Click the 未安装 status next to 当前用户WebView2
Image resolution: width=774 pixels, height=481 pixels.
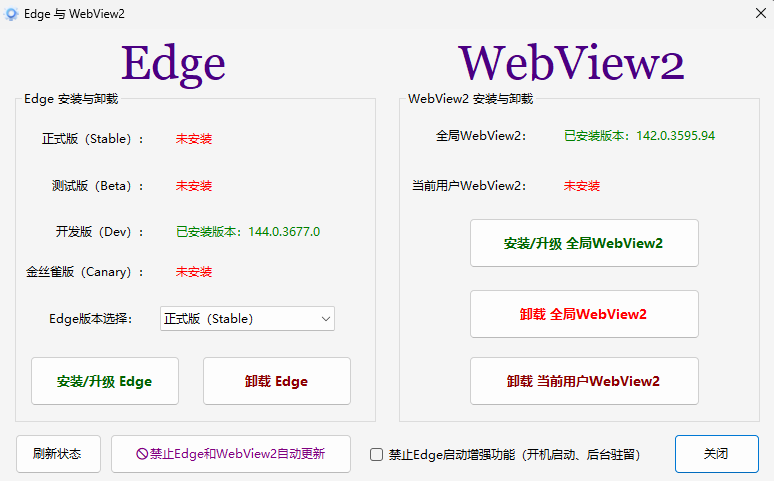click(x=582, y=186)
